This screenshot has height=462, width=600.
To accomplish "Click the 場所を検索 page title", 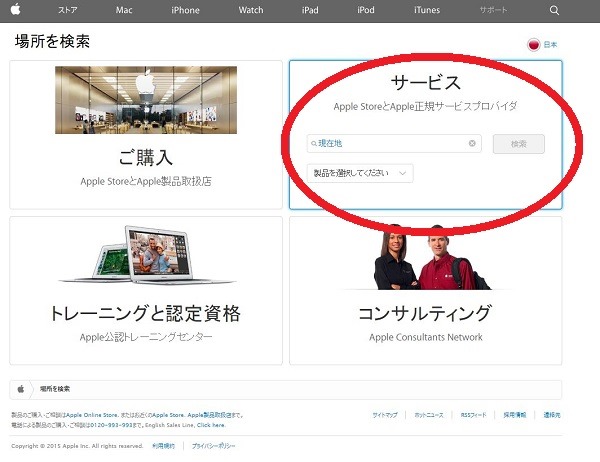I will [52, 41].
